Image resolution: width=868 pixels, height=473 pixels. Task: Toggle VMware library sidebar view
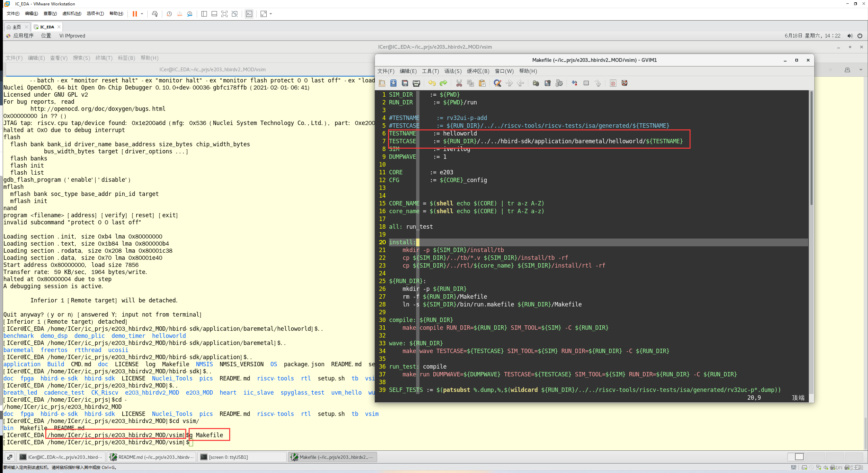coord(204,14)
